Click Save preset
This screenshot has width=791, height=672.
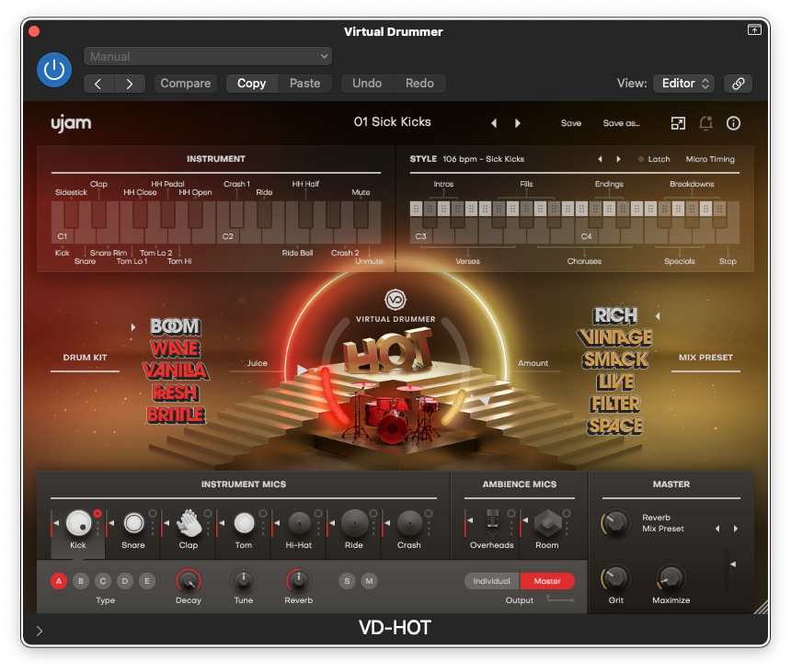pos(571,123)
